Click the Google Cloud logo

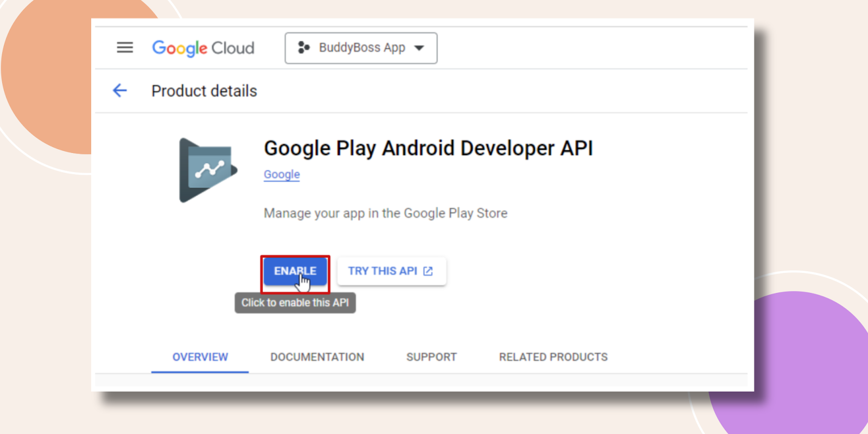click(203, 48)
